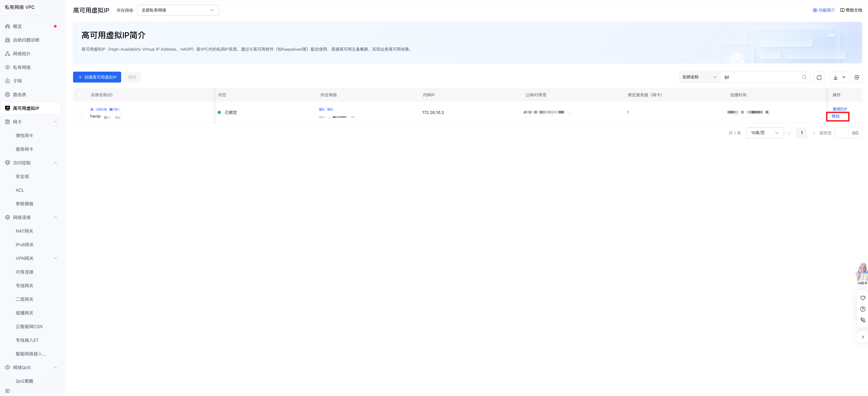Click the eye icon beside 功能简介
Viewport: 868px width, 396px height.
pos(815,10)
